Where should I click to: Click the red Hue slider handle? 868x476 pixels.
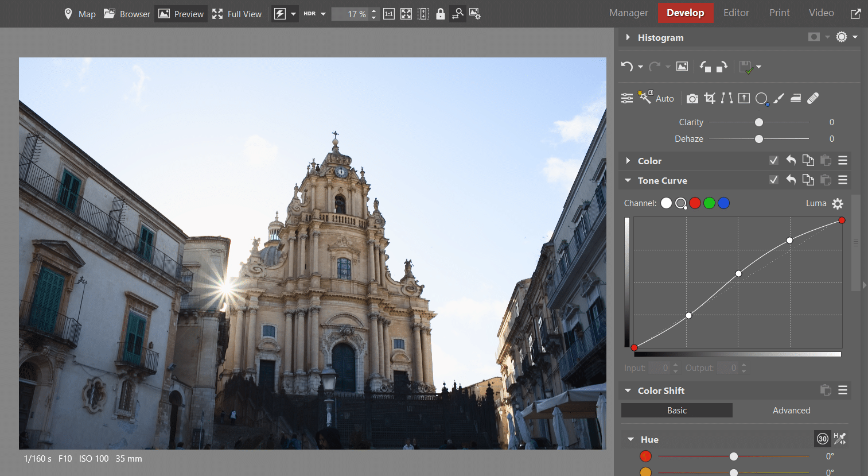coord(734,456)
